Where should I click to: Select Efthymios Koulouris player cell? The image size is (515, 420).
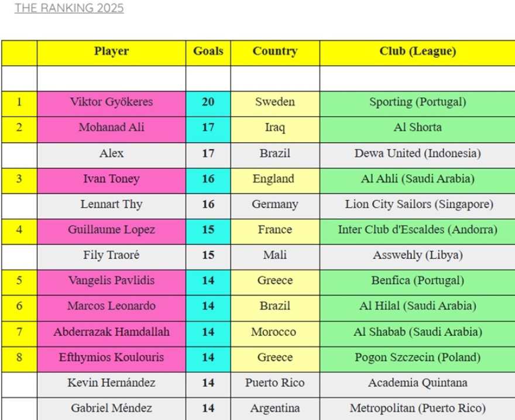111,357
